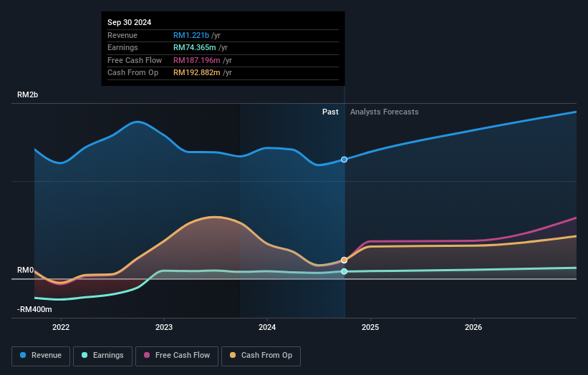Click the Earnings row label in tooltip
The width and height of the screenshot is (588, 375).
122,47
